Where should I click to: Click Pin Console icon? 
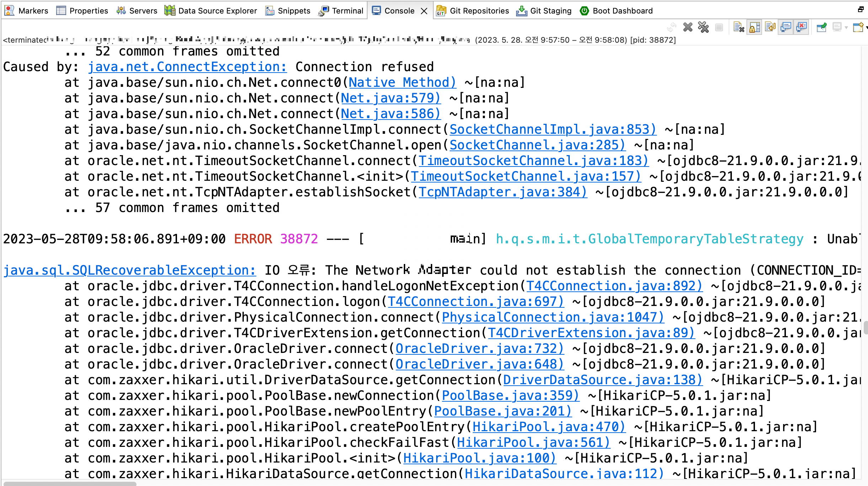(821, 27)
